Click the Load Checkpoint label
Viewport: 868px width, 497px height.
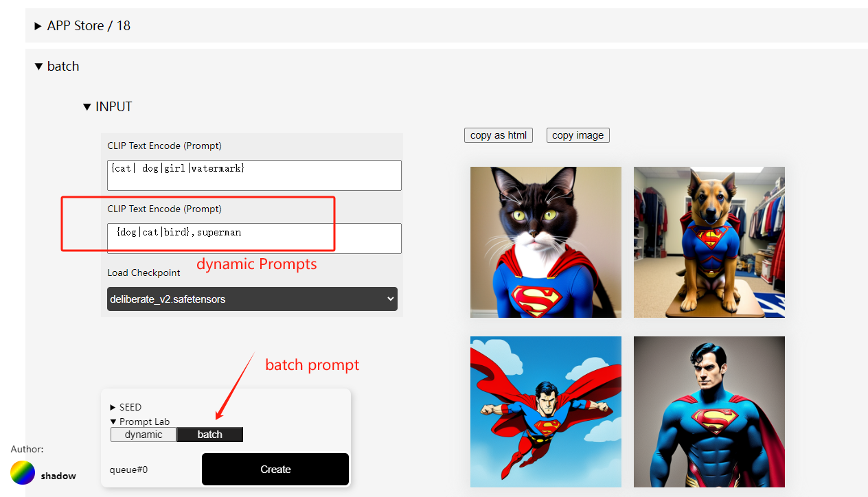144,273
